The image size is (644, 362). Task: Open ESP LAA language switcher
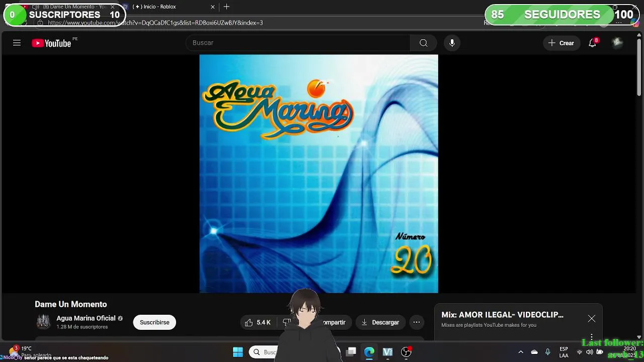pyautogui.click(x=564, y=352)
